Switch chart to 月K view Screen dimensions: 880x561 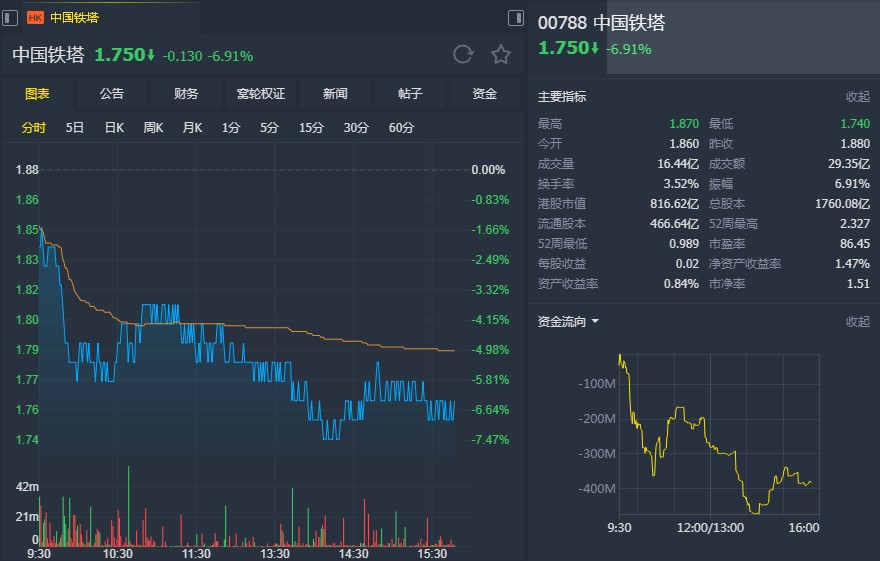(192, 128)
